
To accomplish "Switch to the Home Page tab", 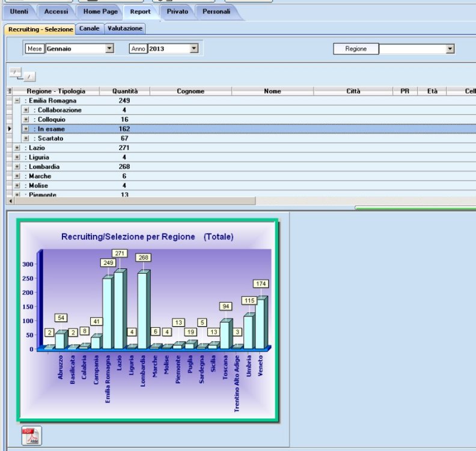I will [x=100, y=12].
